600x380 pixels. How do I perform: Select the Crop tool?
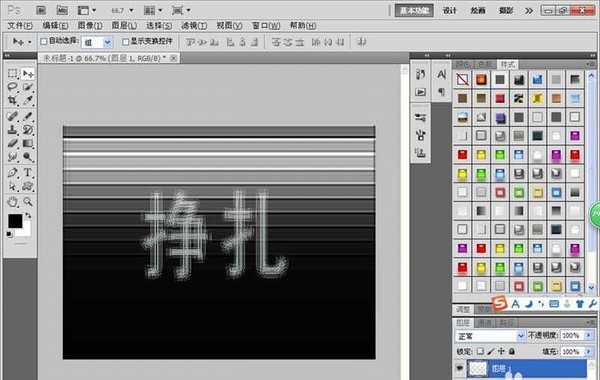(x=13, y=100)
